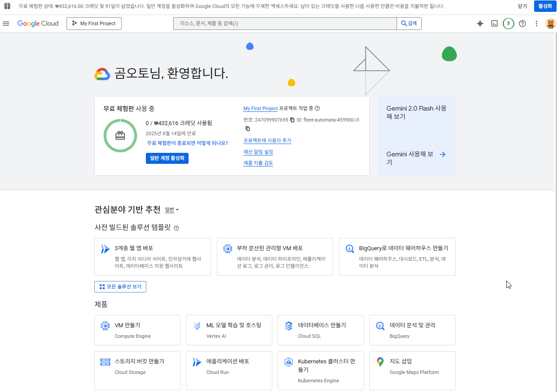Viewport: 557px width, 392px height.
Task: Open the My First Project selector
Action: tap(94, 24)
